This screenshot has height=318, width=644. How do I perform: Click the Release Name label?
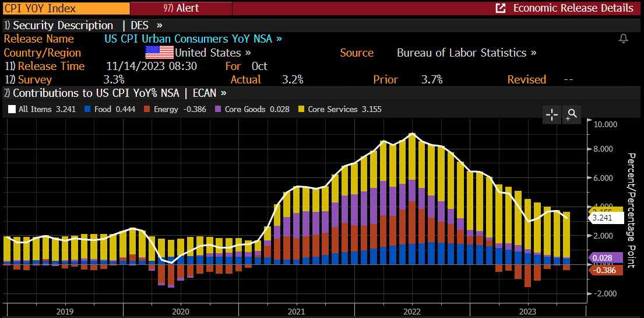[x=39, y=39]
